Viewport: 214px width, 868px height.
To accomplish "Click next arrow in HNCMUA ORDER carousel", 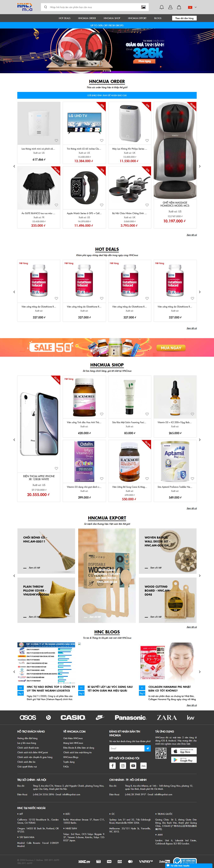I will (200, 166).
